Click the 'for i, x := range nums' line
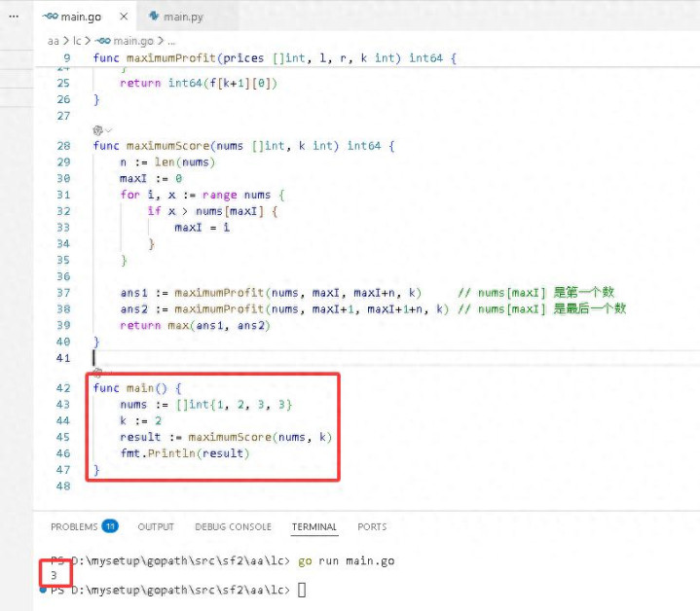The width and height of the screenshot is (700, 611). tap(203, 195)
